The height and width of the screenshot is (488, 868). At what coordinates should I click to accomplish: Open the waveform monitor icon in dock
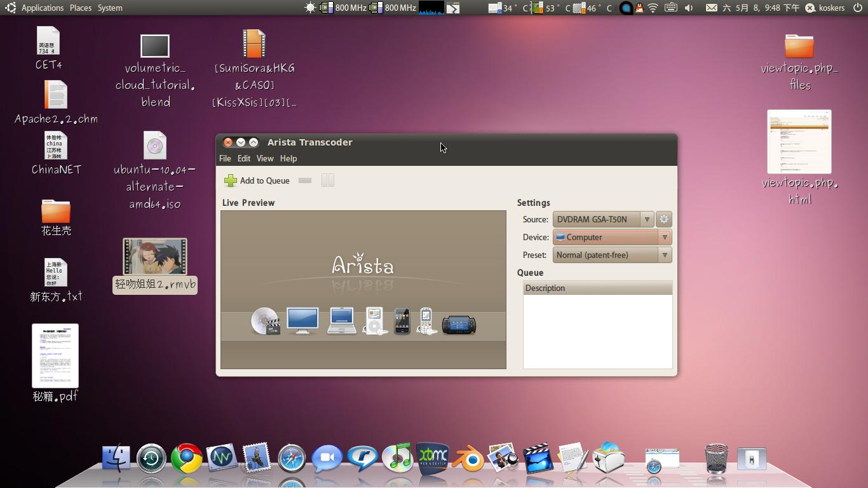pyautogui.click(x=221, y=457)
